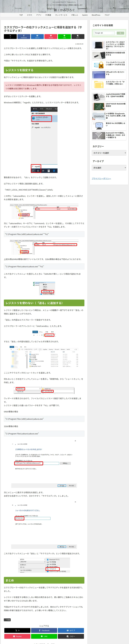Click code block "C:\Program Files (x86)\sakura\sakura.exe" "%1"

click(x=44, y=234)
